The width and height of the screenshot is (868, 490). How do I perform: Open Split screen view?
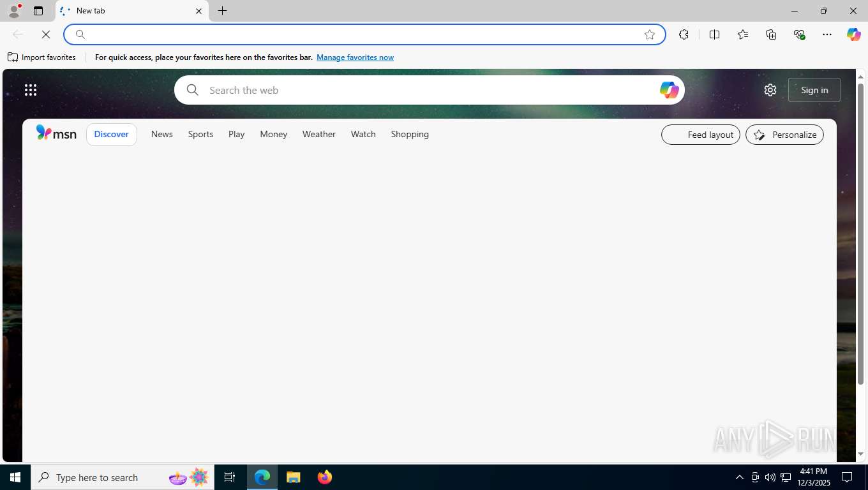(714, 34)
